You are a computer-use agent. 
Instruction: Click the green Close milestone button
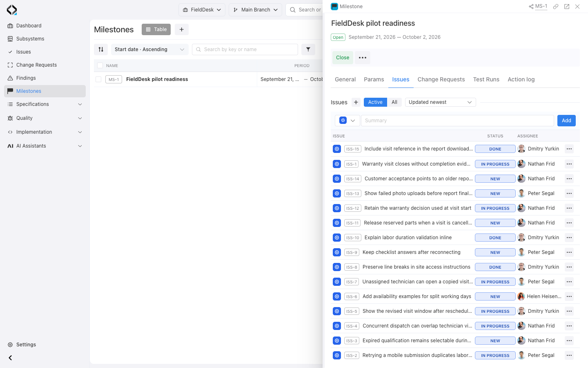(343, 58)
